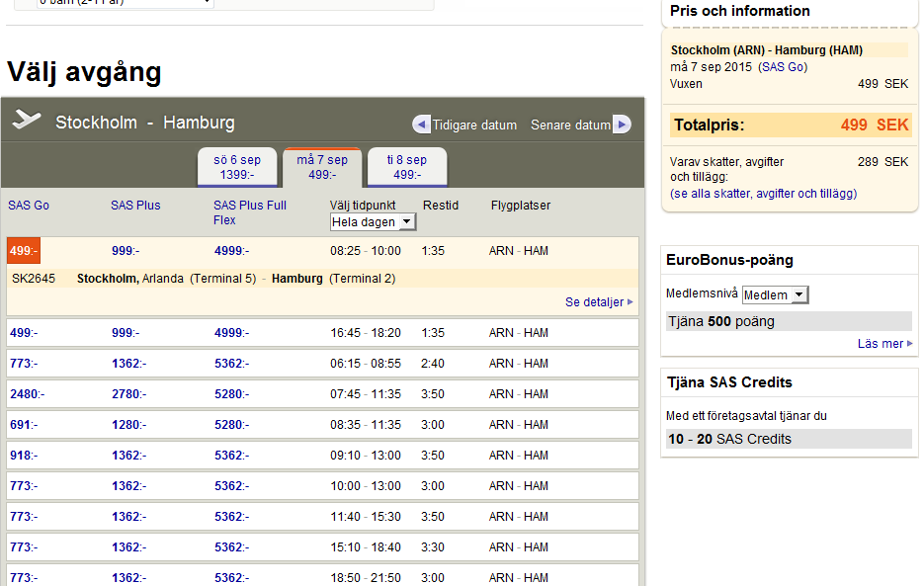
Task: Open the SAS Go column header link
Action: coord(29,206)
